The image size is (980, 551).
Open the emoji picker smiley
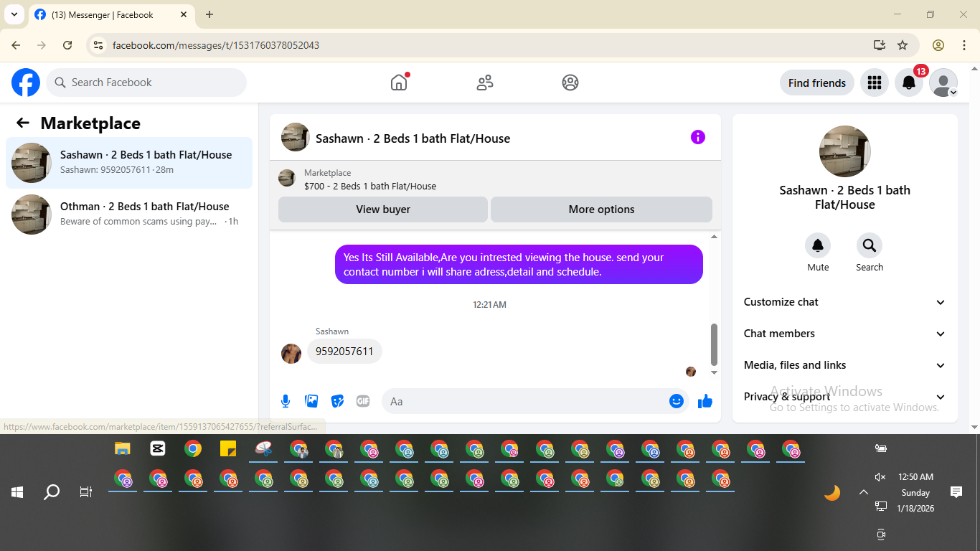coord(677,401)
